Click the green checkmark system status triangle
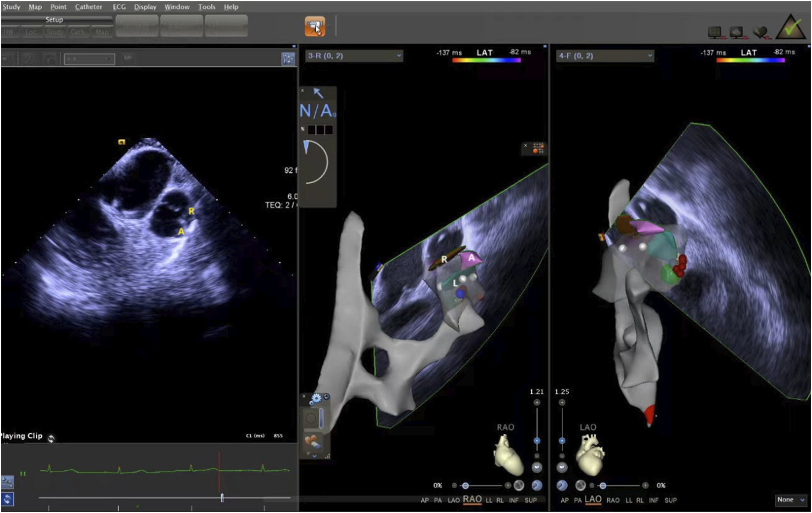 click(791, 27)
